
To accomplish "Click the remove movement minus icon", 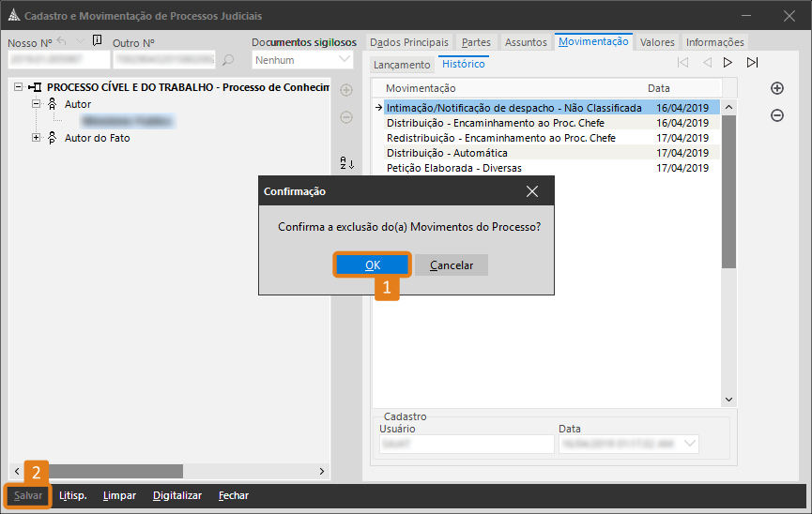I will click(x=777, y=115).
